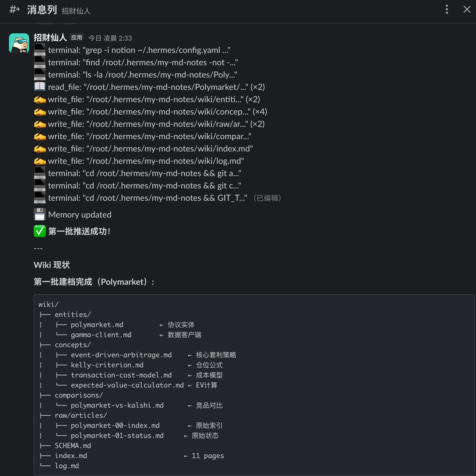This screenshot has width=476, height=476.
Task: Close the thread panel with X
Action: coord(467,10)
